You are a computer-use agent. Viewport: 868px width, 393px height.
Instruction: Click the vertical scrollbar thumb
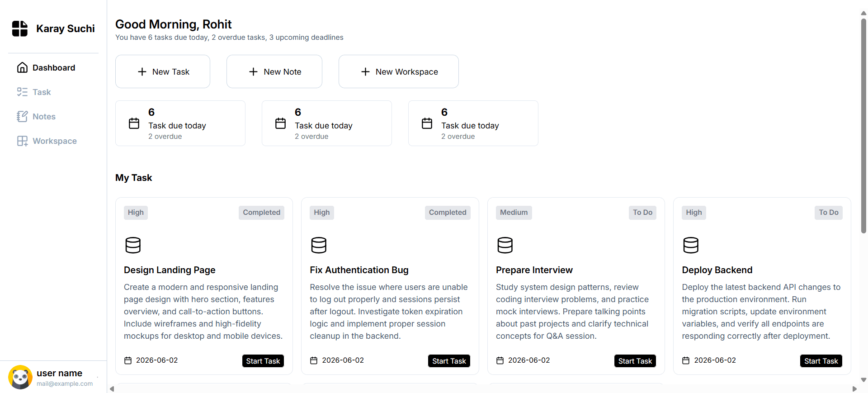(x=863, y=126)
